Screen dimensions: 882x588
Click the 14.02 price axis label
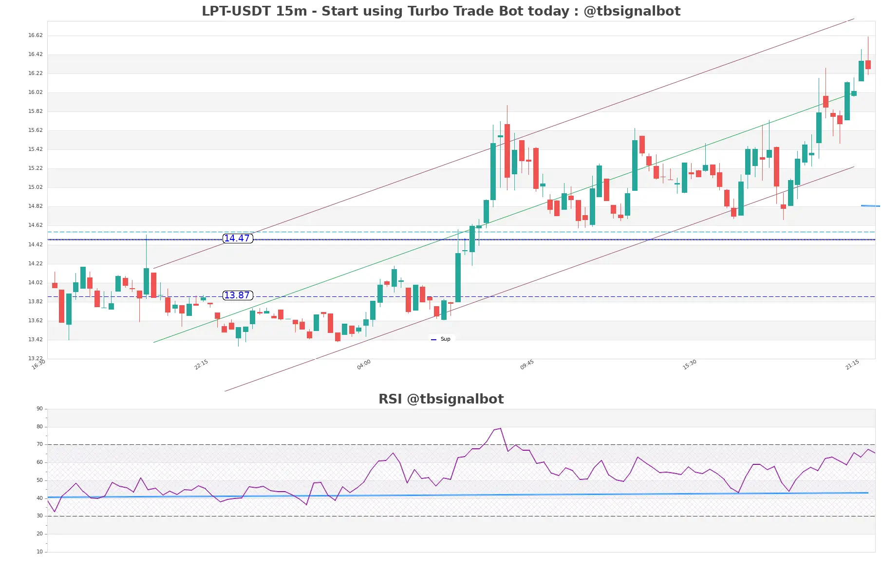(x=35, y=283)
